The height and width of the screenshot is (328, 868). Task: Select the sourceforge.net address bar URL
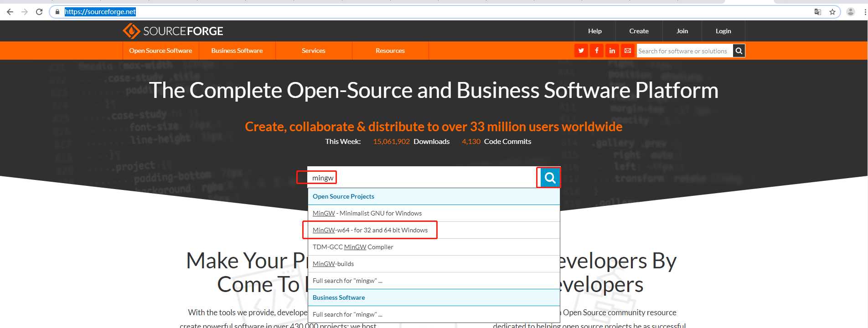100,12
